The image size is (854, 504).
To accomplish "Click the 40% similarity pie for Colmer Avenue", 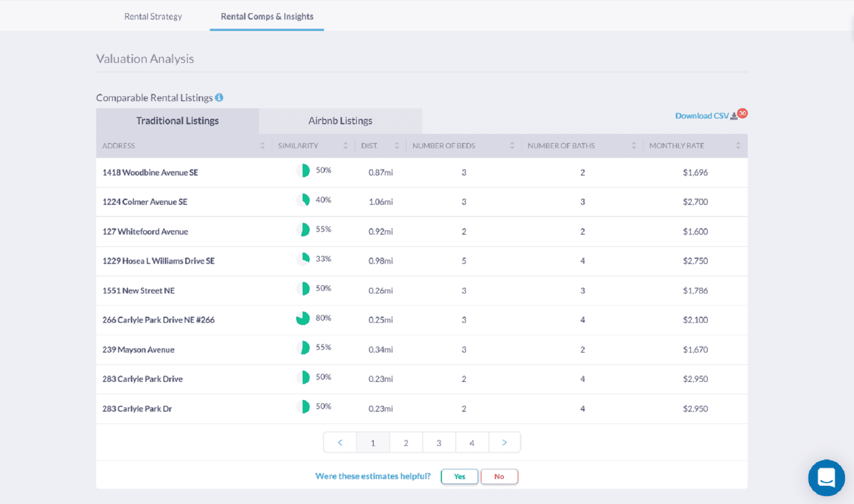I will pos(303,200).
